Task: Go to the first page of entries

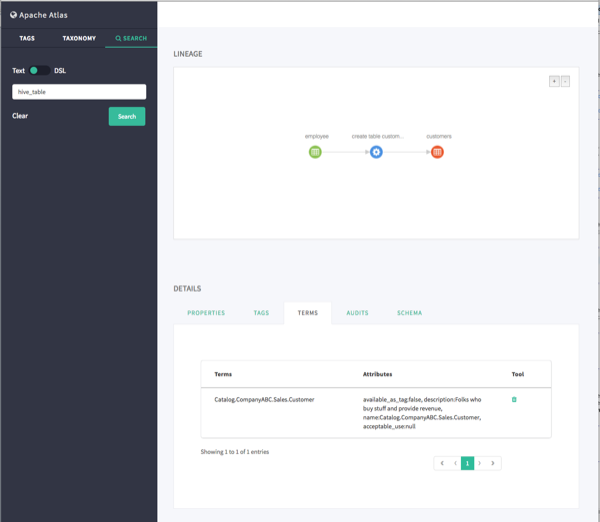Action: 441,463
